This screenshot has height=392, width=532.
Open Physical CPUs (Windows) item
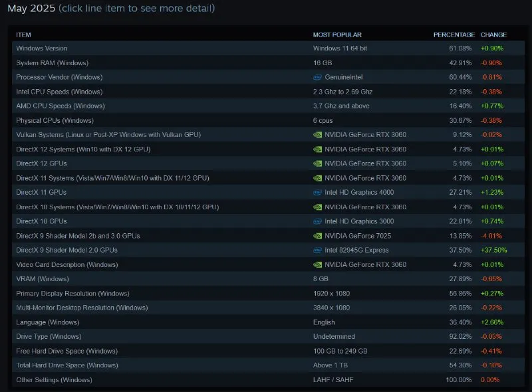[268, 120]
